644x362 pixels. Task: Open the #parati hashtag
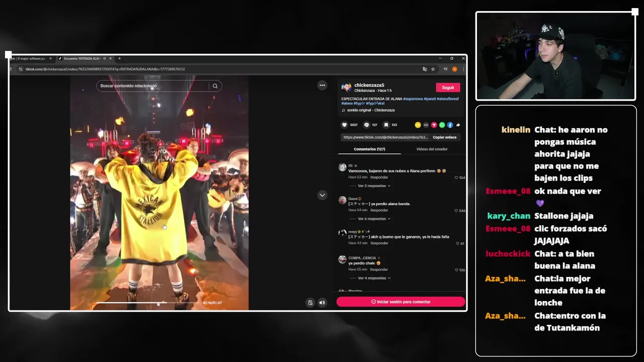pyautogui.click(x=430, y=99)
